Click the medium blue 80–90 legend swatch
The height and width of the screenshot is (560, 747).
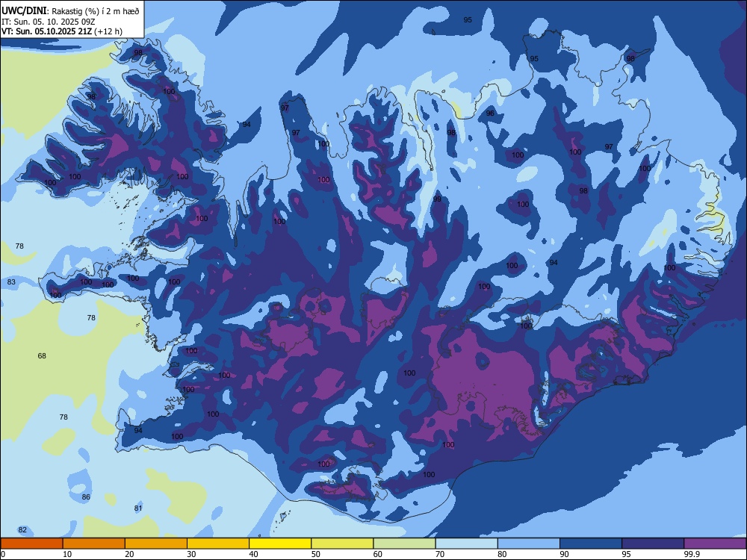click(529, 544)
